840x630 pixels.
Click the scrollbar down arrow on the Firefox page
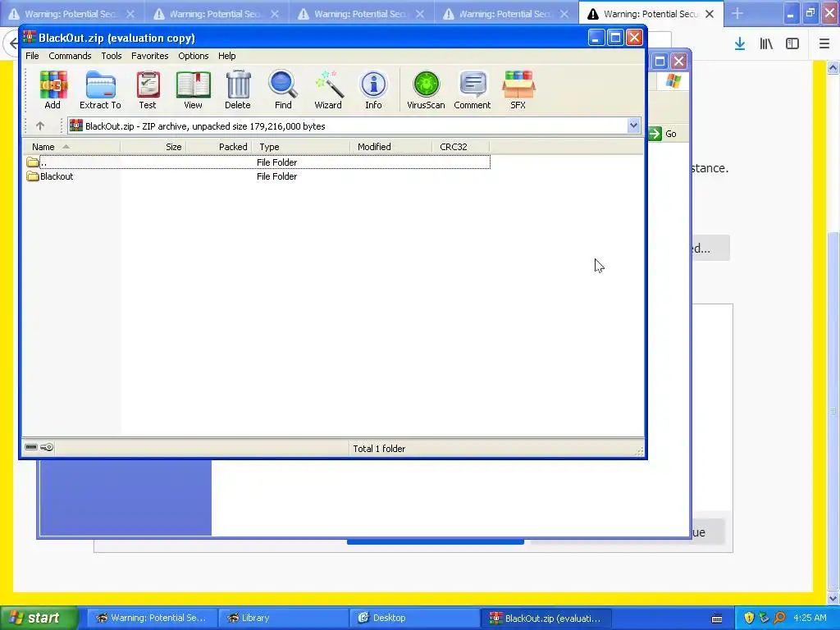(833, 598)
